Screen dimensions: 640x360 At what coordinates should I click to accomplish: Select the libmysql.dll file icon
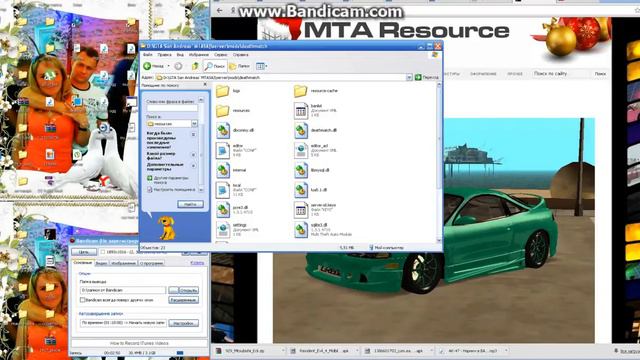(x=301, y=170)
